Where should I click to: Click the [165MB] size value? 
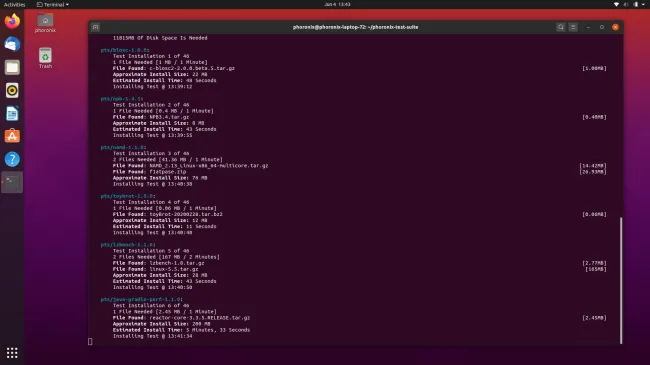coord(596,269)
